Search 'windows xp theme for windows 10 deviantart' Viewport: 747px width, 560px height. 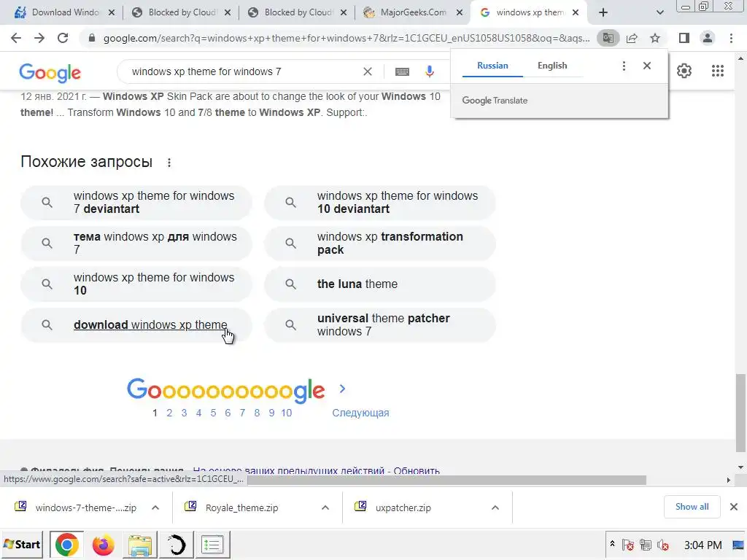tap(379, 203)
